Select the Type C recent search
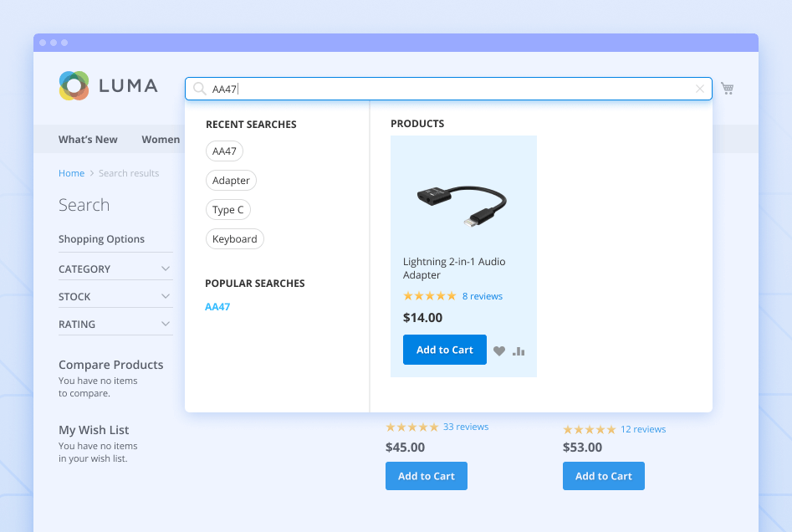This screenshot has height=532, width=792. coord(228,210)
